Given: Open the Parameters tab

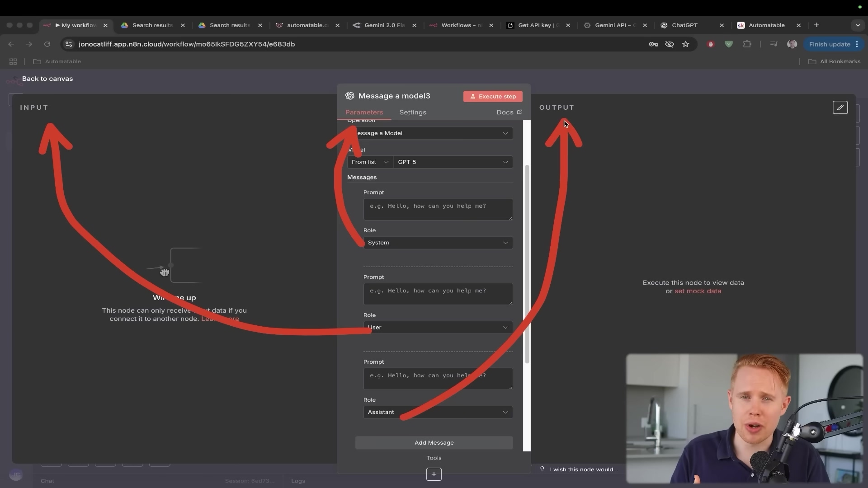Looking at the screenshot, I should [x=364, y=112].
